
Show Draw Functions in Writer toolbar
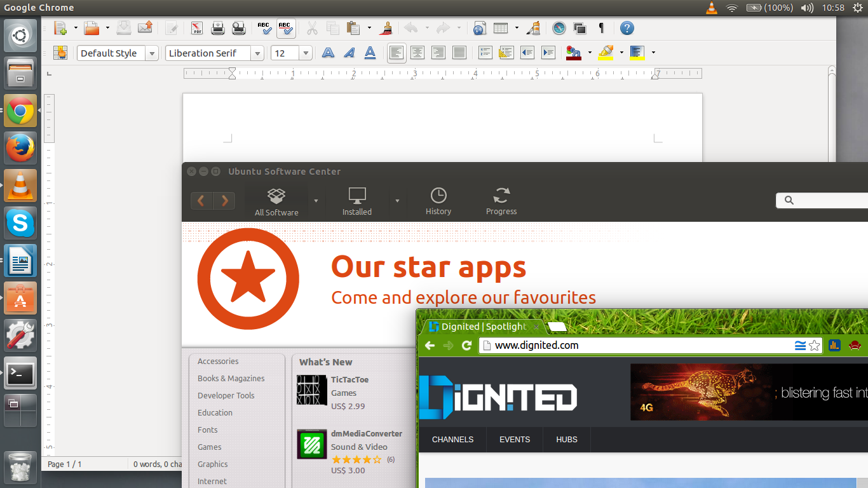tap(533, 28)
